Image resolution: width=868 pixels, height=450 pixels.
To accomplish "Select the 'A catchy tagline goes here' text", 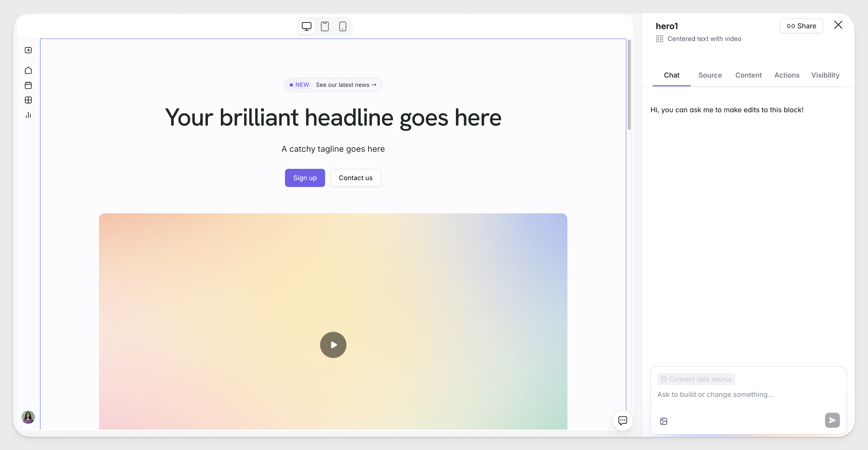I will pyautogui.click(x=333, y=149).
